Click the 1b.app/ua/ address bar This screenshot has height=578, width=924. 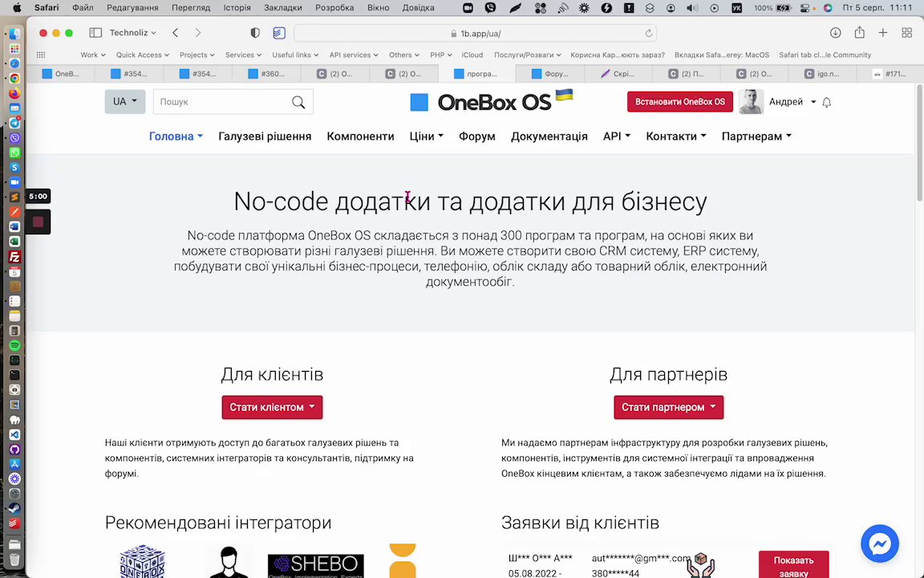[x=475, y=34]
